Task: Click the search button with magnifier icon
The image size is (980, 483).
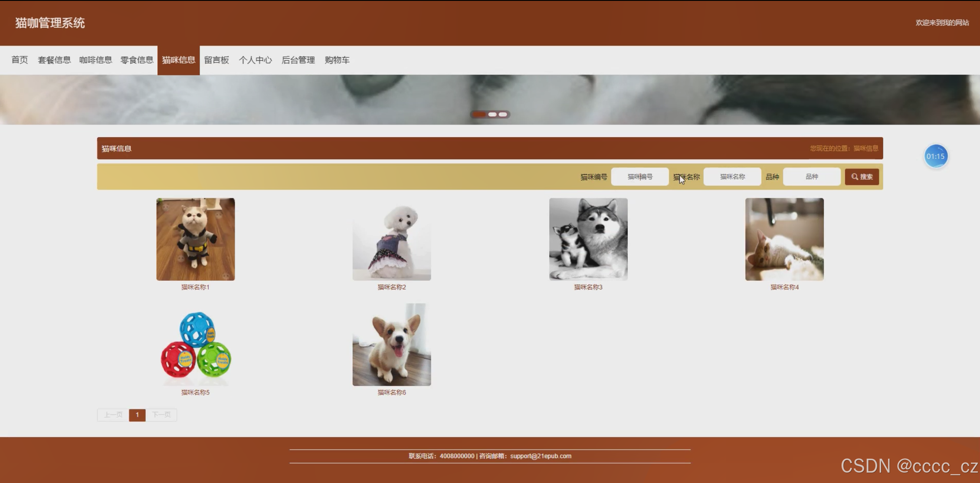Action: coord(862,177)
